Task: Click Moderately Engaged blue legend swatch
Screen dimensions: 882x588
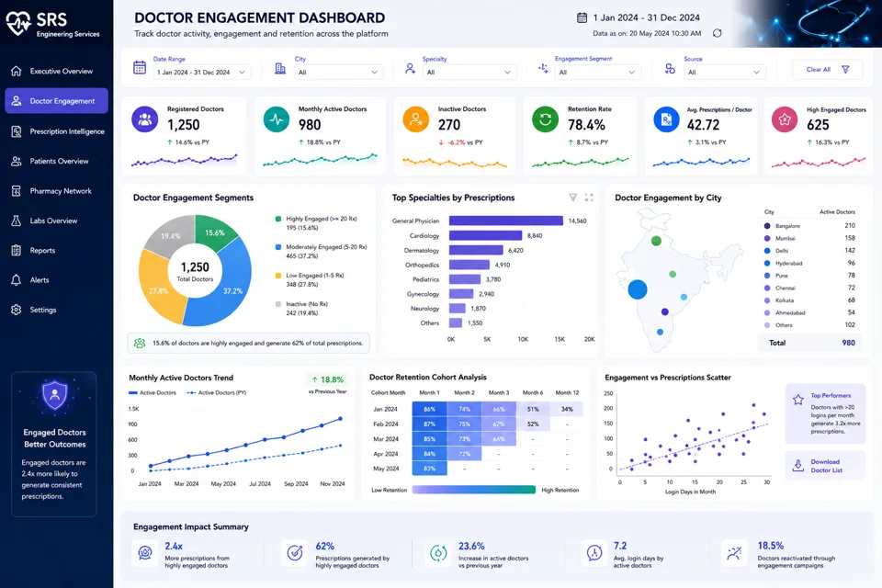Action: point(277,247)
